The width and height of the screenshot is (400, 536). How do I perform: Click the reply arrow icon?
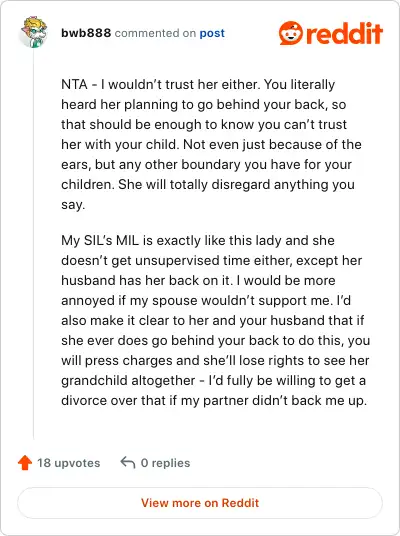(x=128, y=463)
